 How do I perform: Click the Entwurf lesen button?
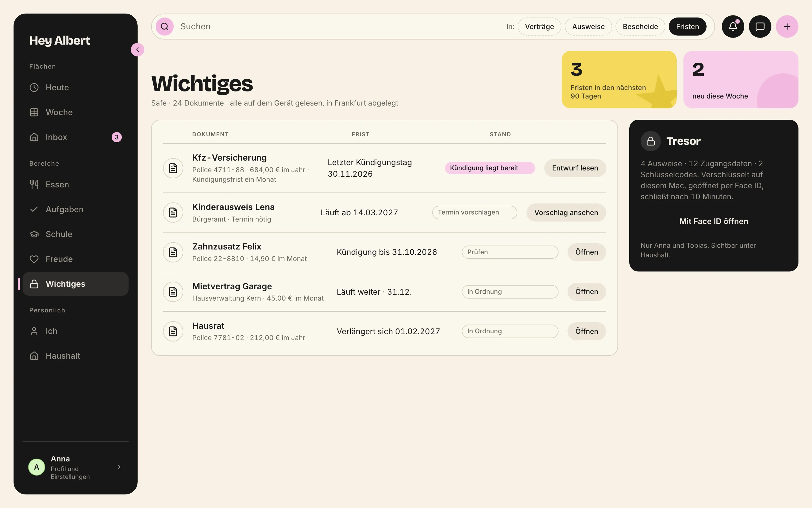point(575,168)
